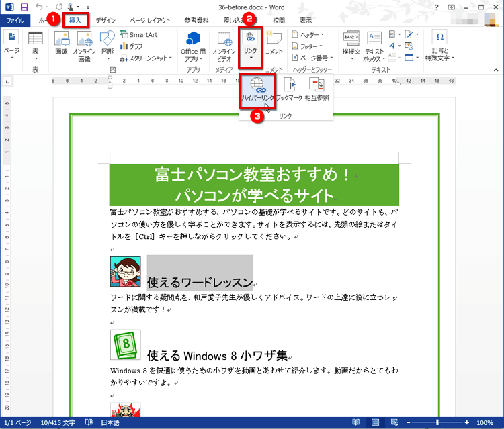
Task: Open the 挨拶文 (Greeting) menu
Action: coord(351,46)
